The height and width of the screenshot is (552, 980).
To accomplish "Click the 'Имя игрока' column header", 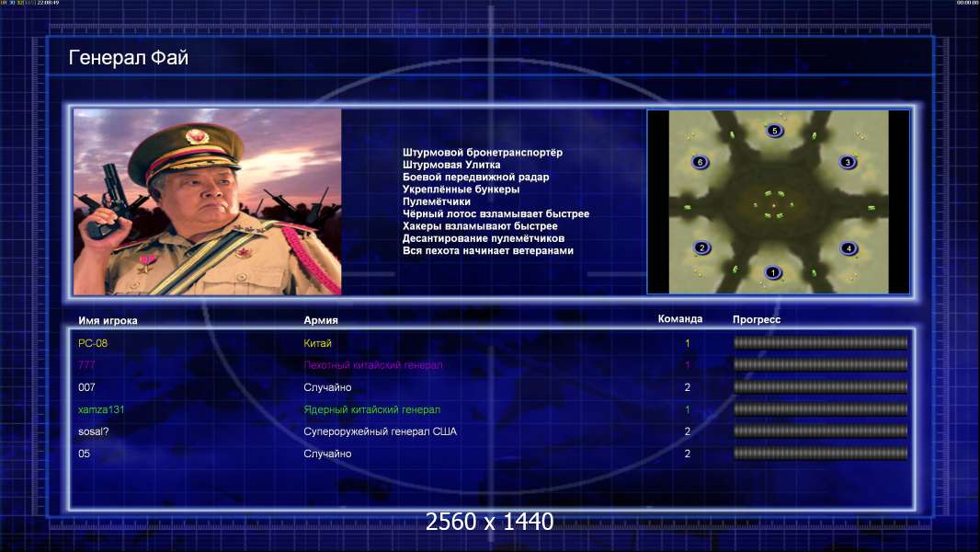I will pos(108,321).
